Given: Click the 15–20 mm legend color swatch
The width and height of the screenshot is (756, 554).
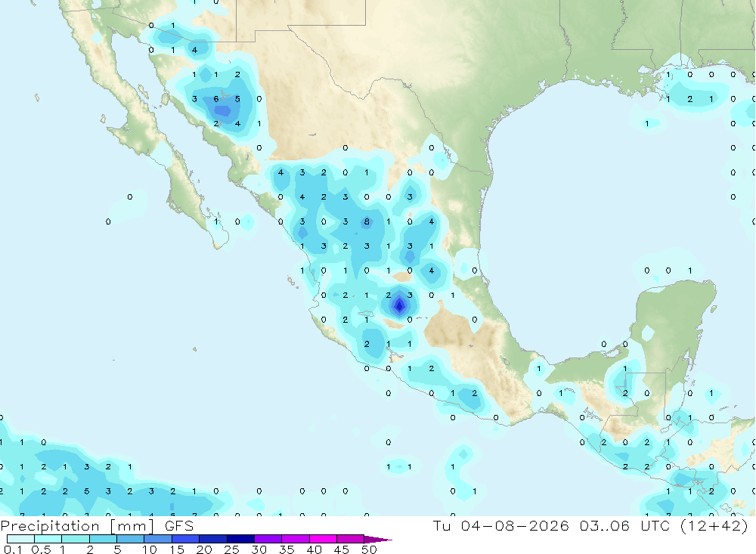Looking at the screenshot, I should [186, 539].
